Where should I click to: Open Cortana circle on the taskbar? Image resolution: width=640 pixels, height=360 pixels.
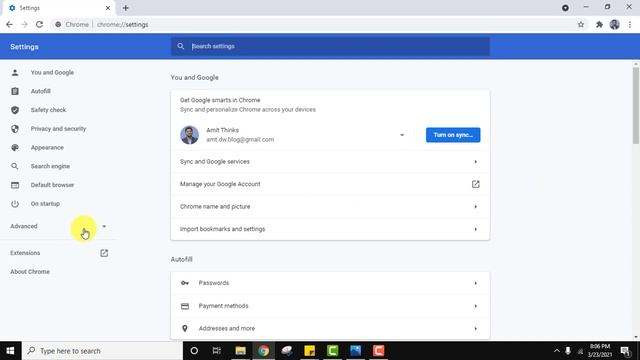(194, 351)
